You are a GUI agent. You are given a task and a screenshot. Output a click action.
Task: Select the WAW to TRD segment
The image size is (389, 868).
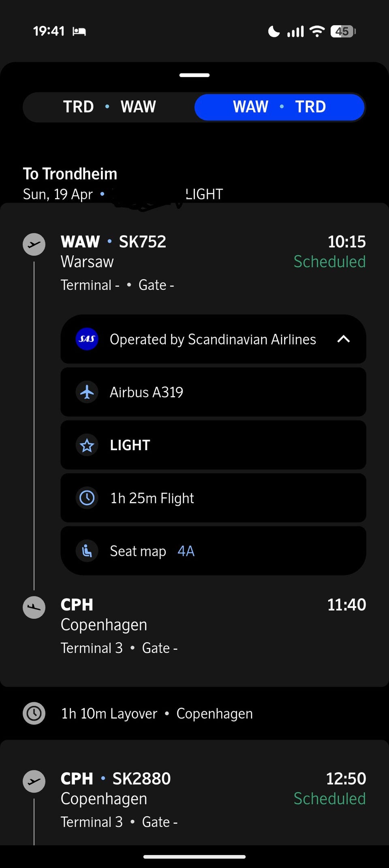click(280, 107)
